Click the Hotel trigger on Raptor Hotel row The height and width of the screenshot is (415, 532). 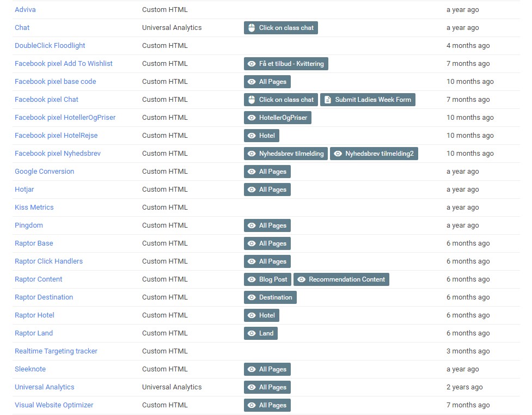click(x=261, y=315)
